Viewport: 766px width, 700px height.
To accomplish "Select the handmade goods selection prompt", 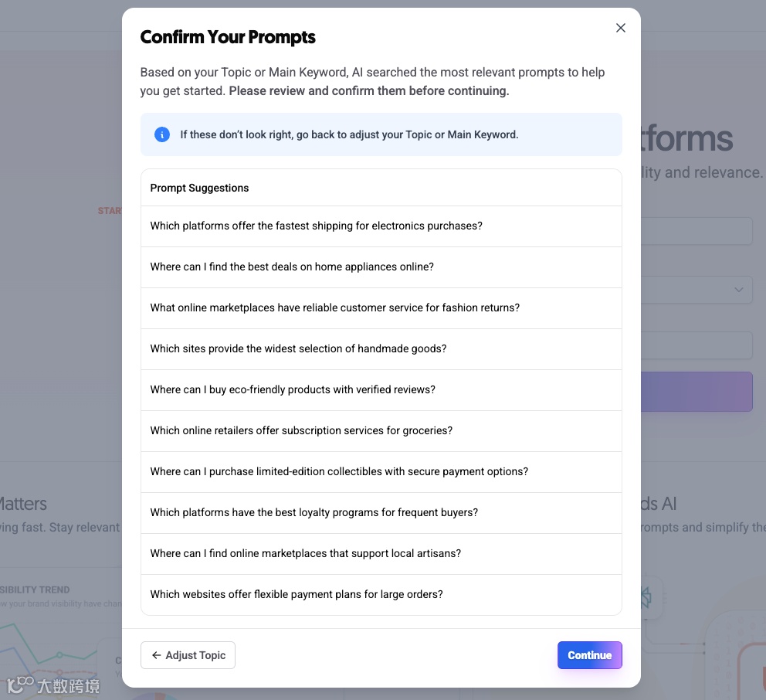I will pyautogui.click(x=298, y=349).
